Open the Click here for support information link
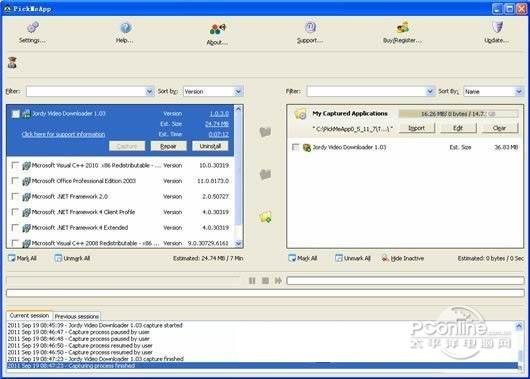This screenshot has height=379, width=530. tap(63, 134)
